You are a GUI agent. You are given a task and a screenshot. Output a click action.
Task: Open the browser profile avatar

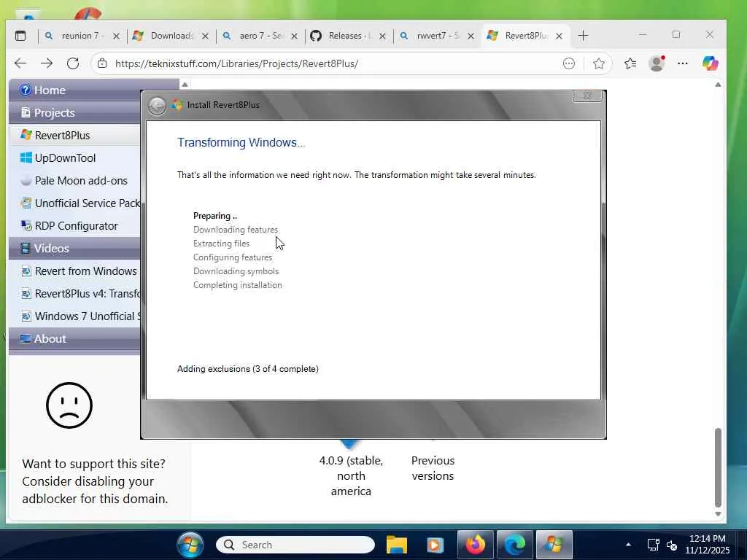coord(657,63)
